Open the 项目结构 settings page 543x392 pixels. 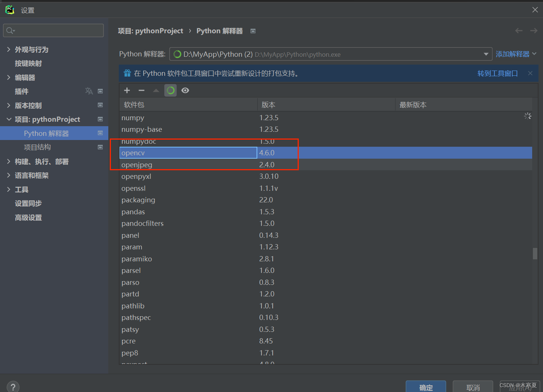(37, 147)
